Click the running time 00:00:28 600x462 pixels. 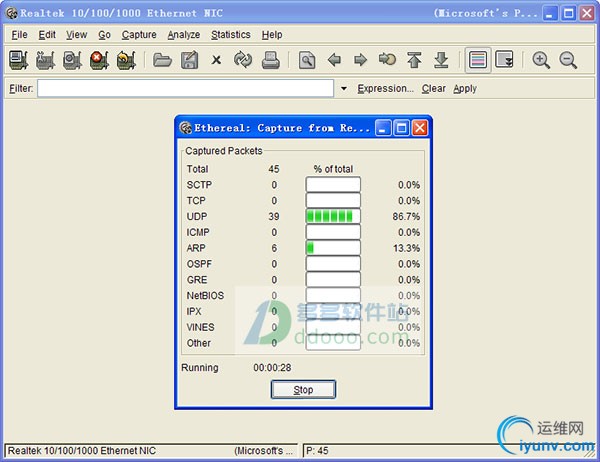(272, 368)
